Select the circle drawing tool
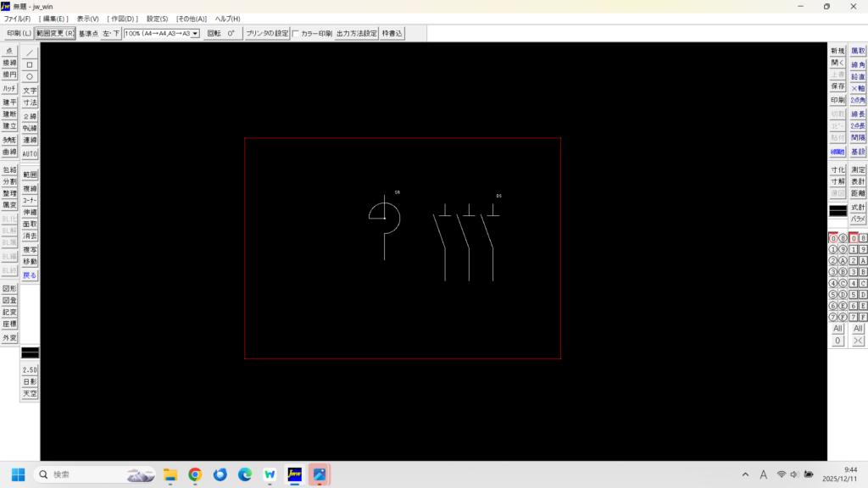This screenshot has width=868, height=488. pos(30,76)
